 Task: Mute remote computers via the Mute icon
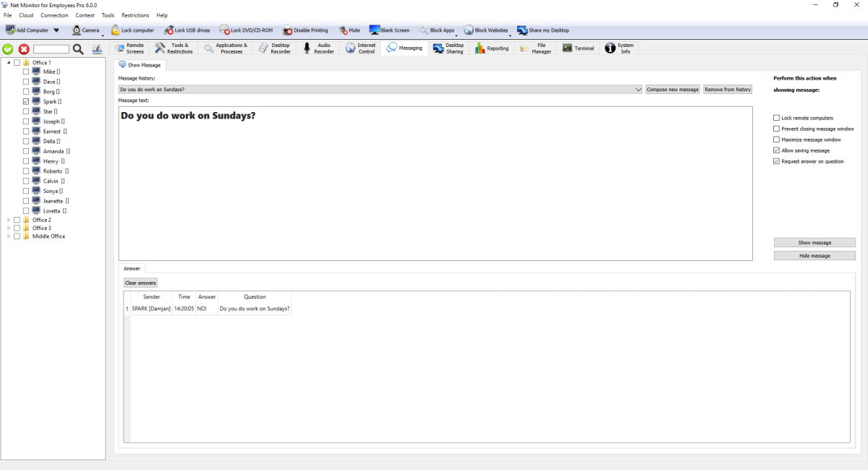[344, 30]
